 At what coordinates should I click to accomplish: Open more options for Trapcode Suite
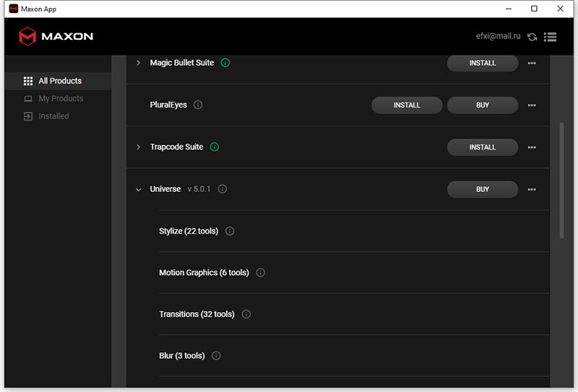[x=532, y=147]
